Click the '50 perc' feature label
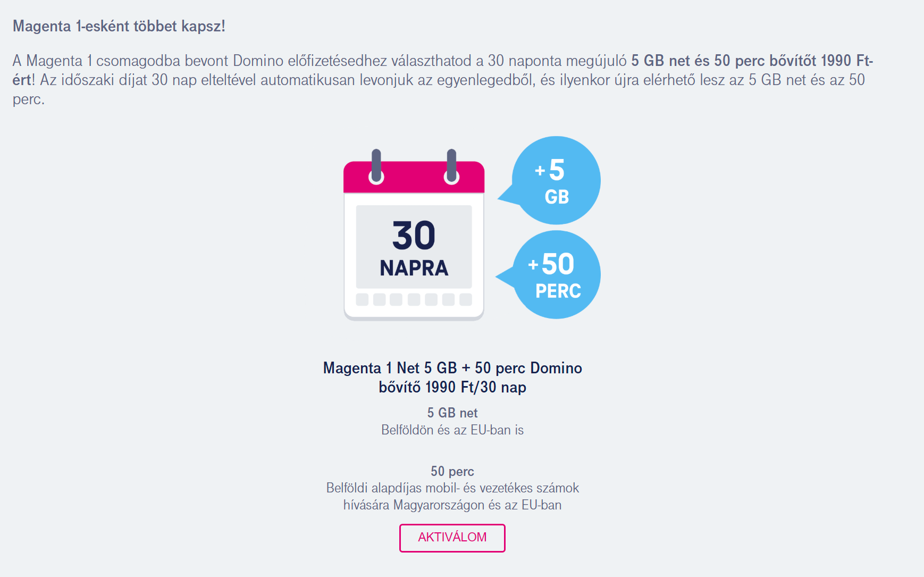The image size is (924, 577). pyautogui.click(x=452, y=472)
